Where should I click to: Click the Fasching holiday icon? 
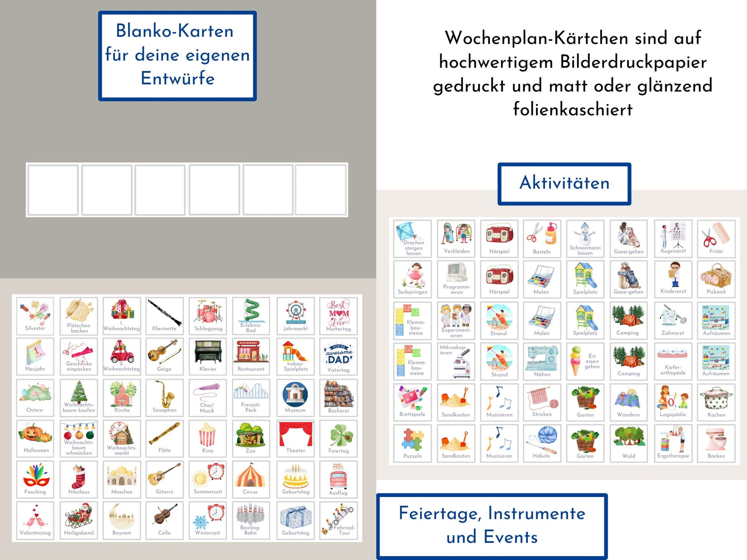[x=34, y=476]
